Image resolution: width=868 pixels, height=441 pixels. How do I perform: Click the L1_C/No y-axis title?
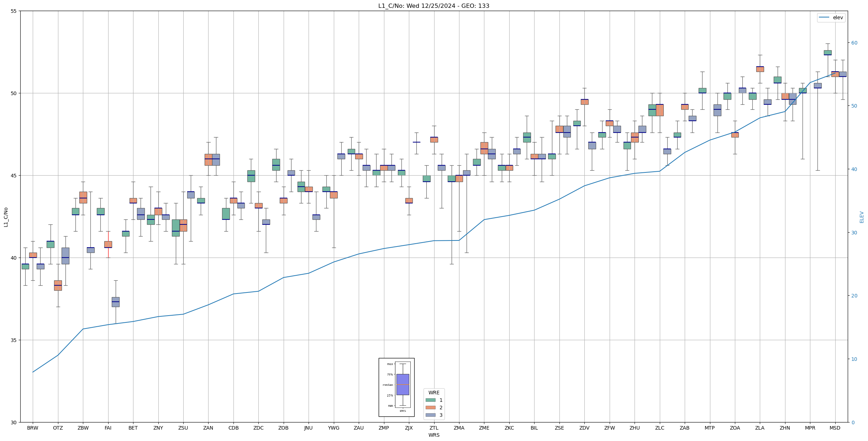(6, 217)
